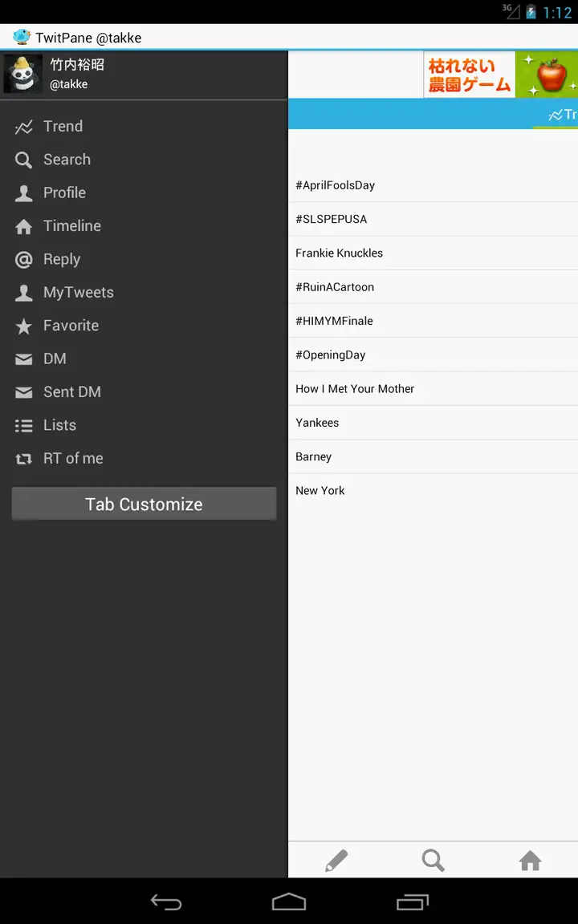This screenshot has height=924, width=578.
Task: Select RT of me retweet entry
Action: pyautogui.click(x=144, y=459)
